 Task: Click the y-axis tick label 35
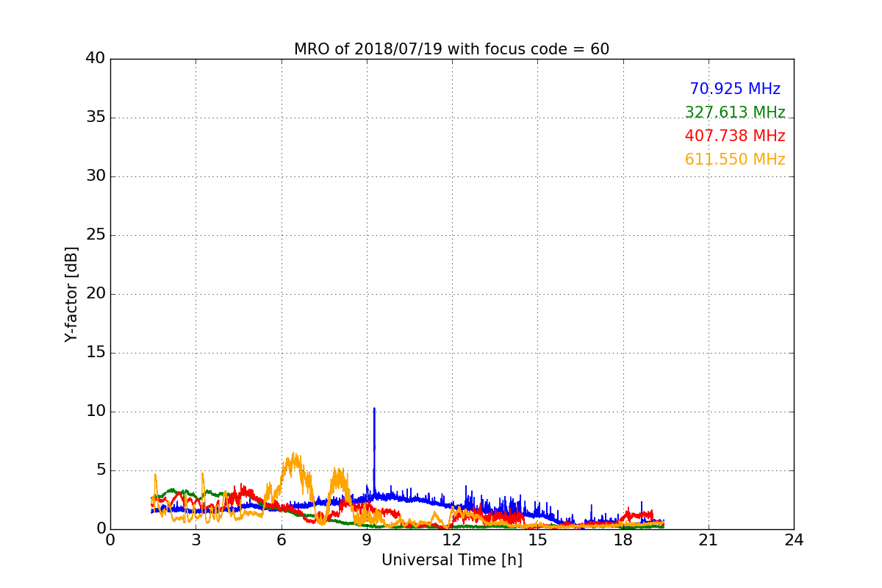pyautogui.click(x=96, y=118)
